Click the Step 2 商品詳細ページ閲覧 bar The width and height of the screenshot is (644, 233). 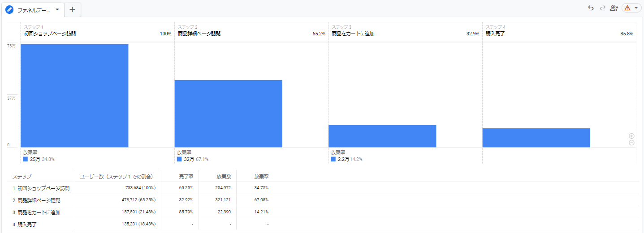tap(228, 114)
